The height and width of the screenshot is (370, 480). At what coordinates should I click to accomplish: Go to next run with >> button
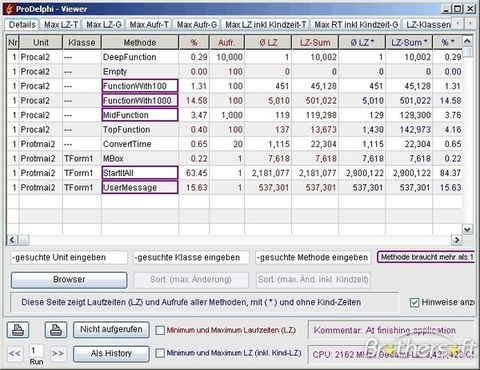coord(58,353)
